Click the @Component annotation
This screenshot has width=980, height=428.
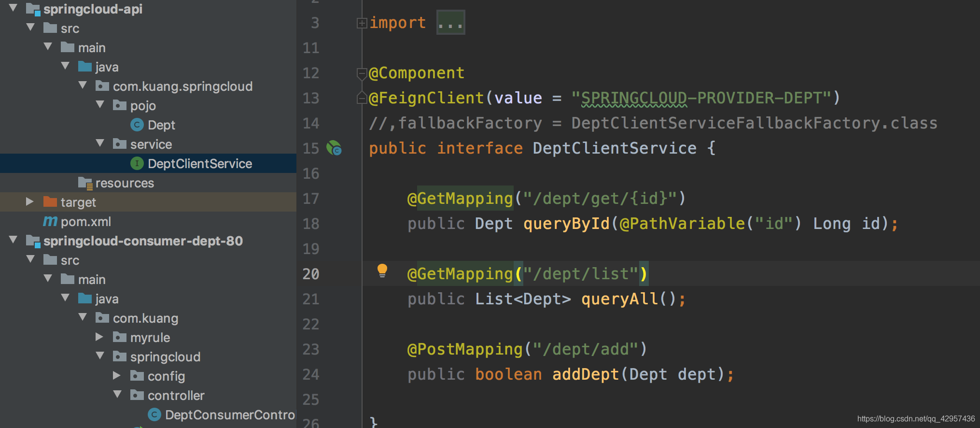click(x=416, y=73)
